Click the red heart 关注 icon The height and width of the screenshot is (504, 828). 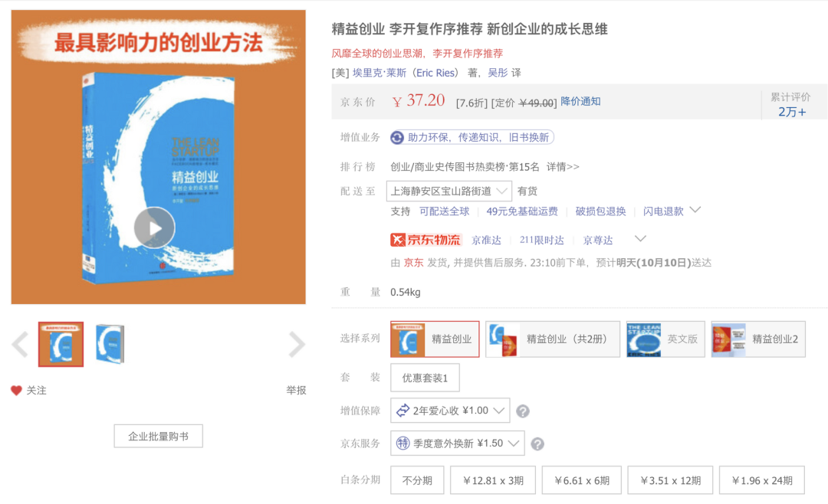pyautogui.click(x=16, y=391)
